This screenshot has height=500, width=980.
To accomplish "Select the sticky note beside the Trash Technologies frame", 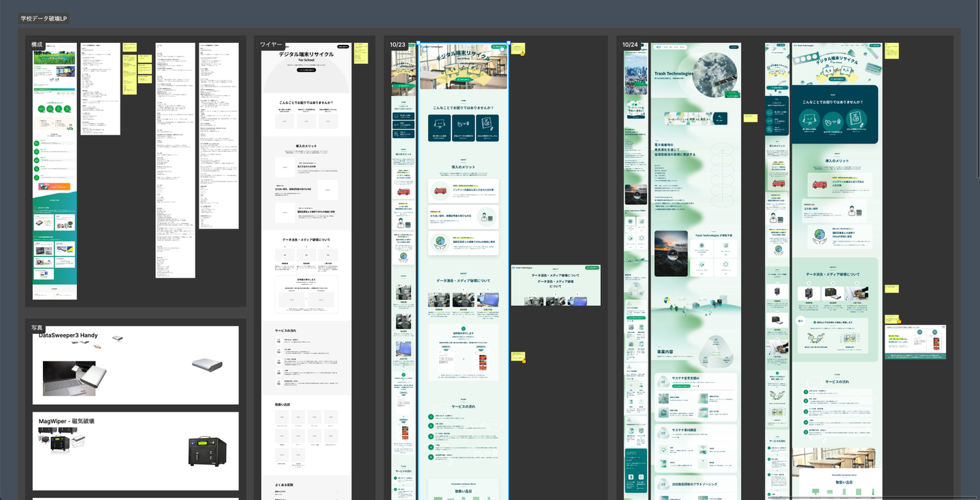I will coord(751,118).
